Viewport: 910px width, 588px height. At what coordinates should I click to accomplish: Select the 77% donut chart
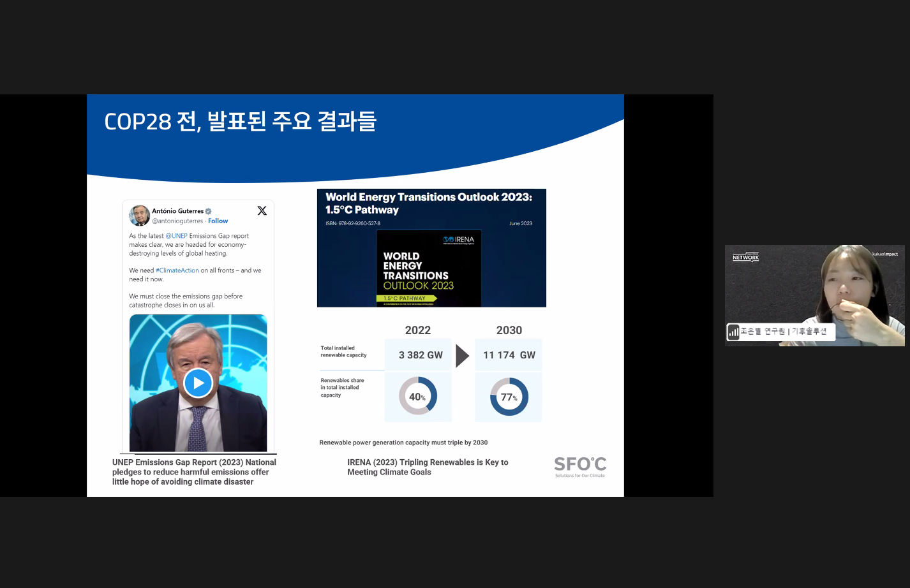(x=509, y=397)
